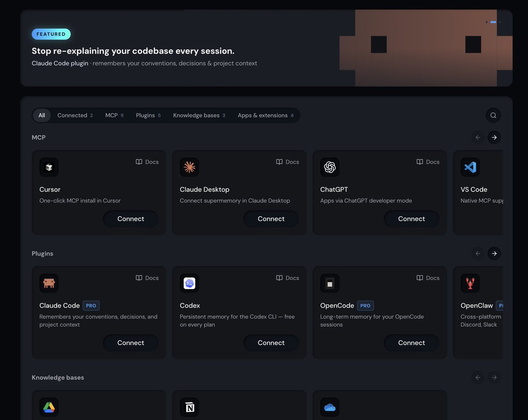The height and width of the screenshot is (420, 528).
Task: Click 'One-click MCP install in Cursor' text
Action: pyautogui.click(x=80, y=201)
